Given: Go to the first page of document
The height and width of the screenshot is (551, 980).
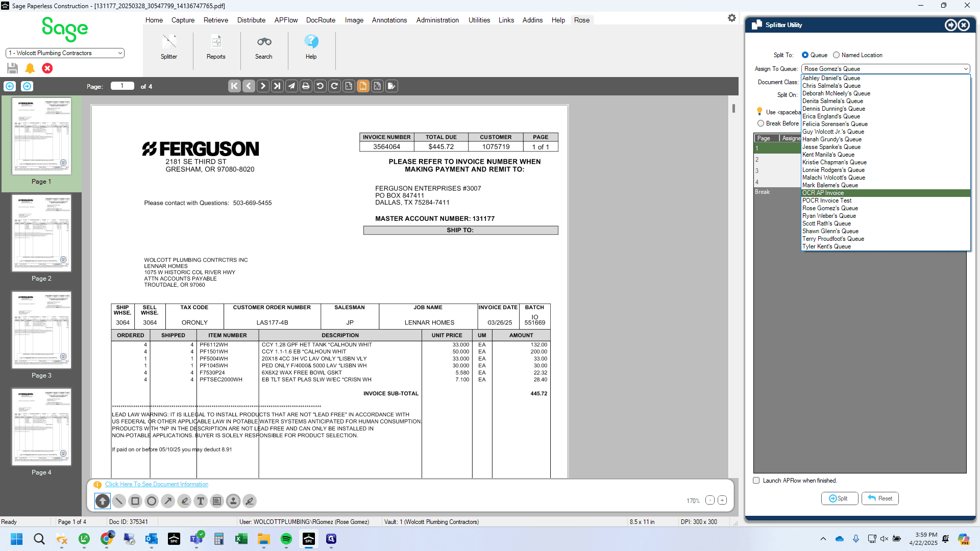Looking at the screenshot, I should (234, 86).
